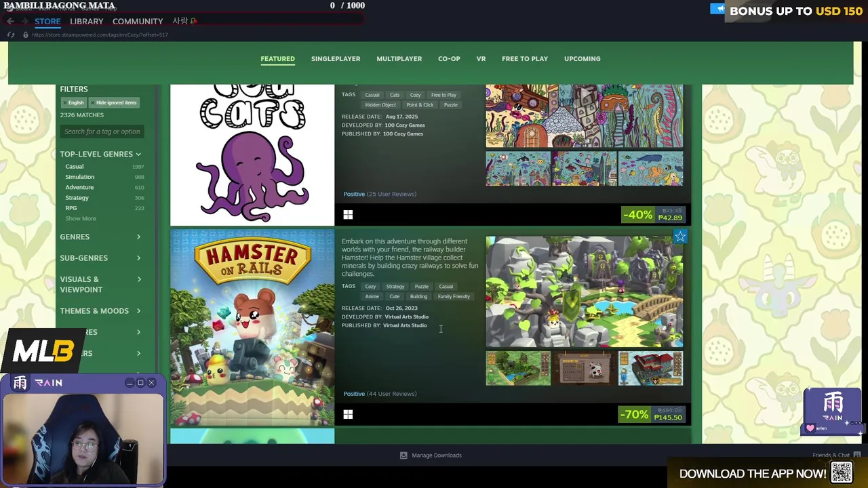Collapse the Top-Level Genres section
Viewport: 868px width, 488px height.
click(x=100, y=155)
